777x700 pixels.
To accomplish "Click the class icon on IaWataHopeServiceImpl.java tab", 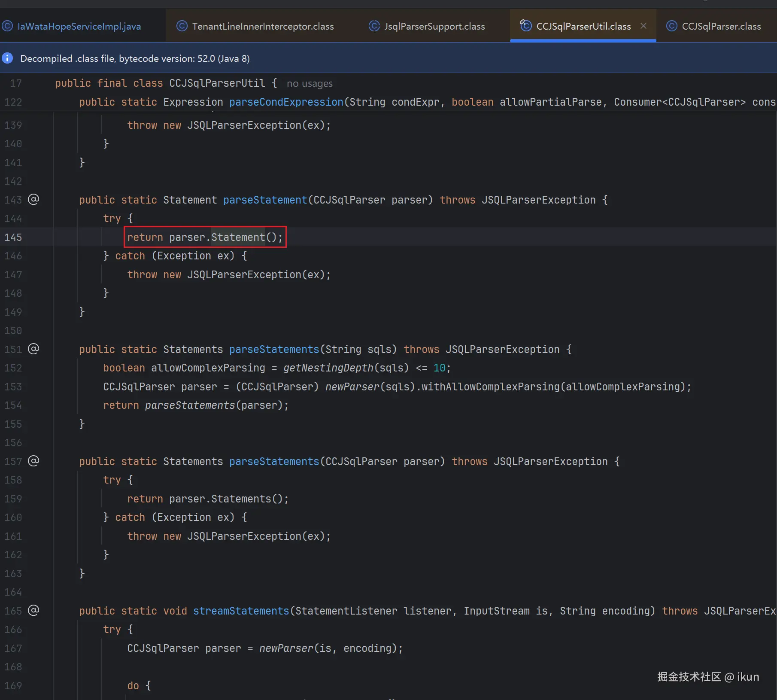I will (x=7, y=26).
